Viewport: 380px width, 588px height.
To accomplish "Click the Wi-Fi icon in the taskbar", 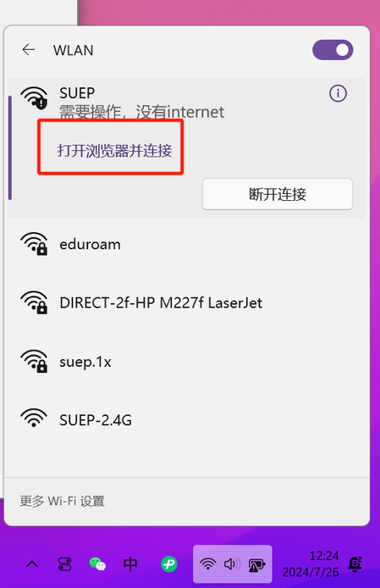I will tap(207, 564).
